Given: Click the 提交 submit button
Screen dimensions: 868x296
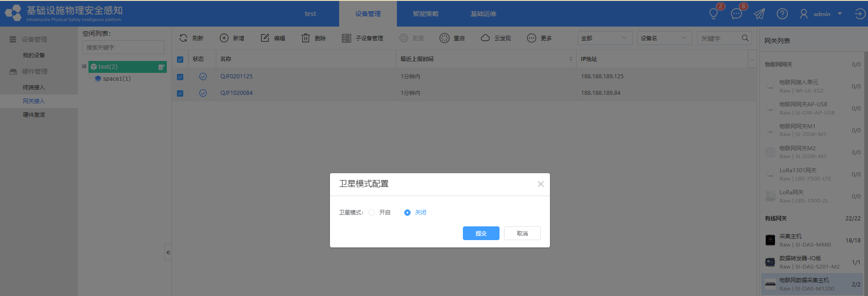Looking at the screenshot, I should [481, 233].
